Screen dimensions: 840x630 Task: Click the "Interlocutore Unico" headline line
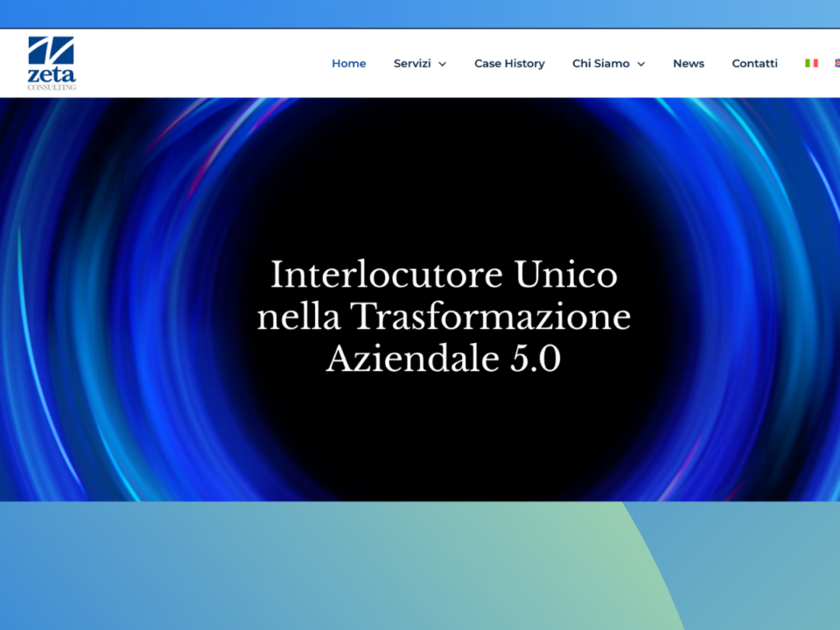444,275
